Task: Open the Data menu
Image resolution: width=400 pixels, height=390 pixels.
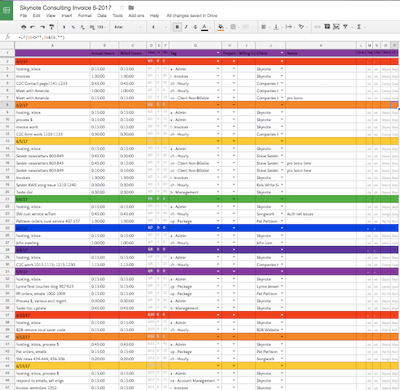Action: [102, 16]
